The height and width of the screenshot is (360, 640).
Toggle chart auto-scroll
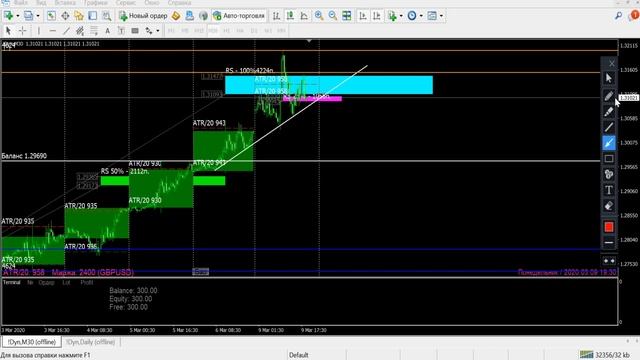(363, 16)
